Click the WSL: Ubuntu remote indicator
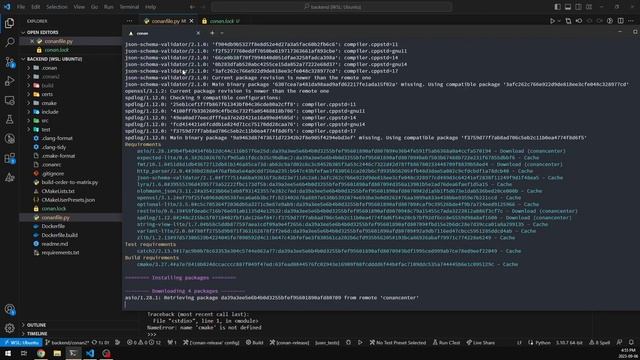 point(21,342)
